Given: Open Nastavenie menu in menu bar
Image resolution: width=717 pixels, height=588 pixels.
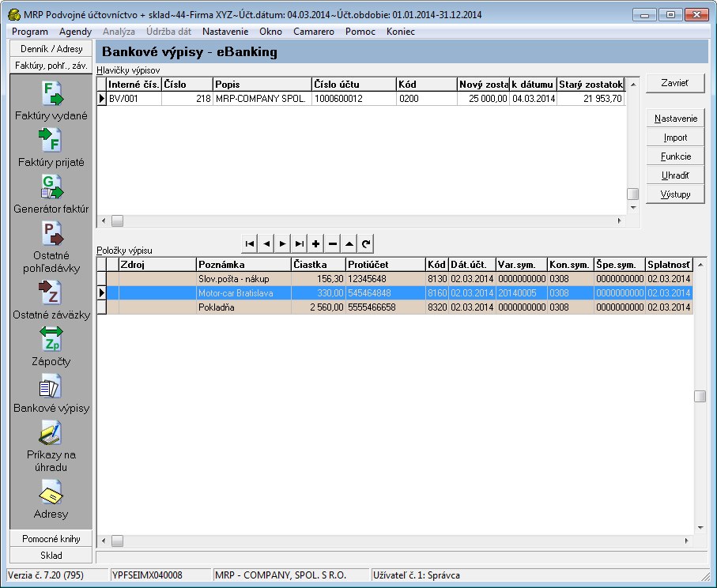Looking at the screenshot, I should tap(225, 32).
